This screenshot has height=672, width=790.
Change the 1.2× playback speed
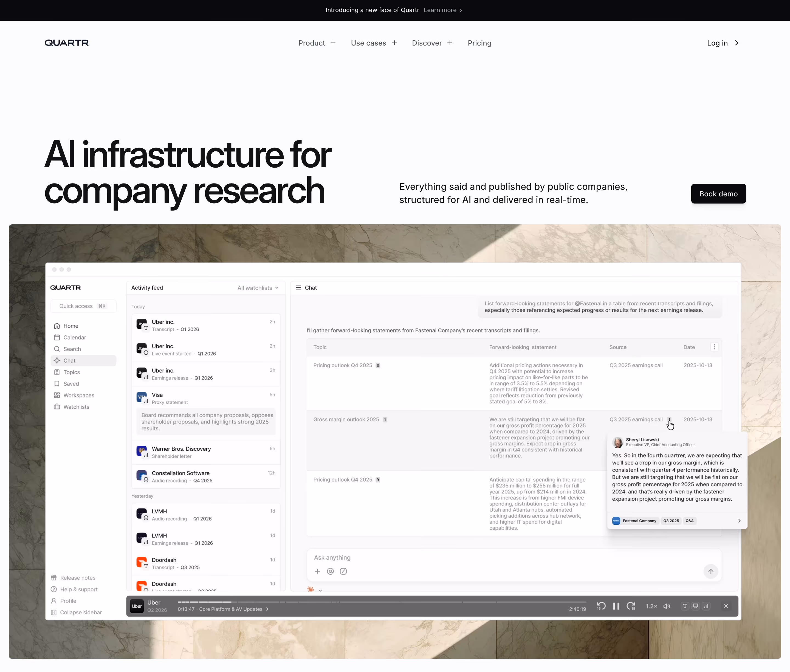pyautogui.click(x=651, y=606)
